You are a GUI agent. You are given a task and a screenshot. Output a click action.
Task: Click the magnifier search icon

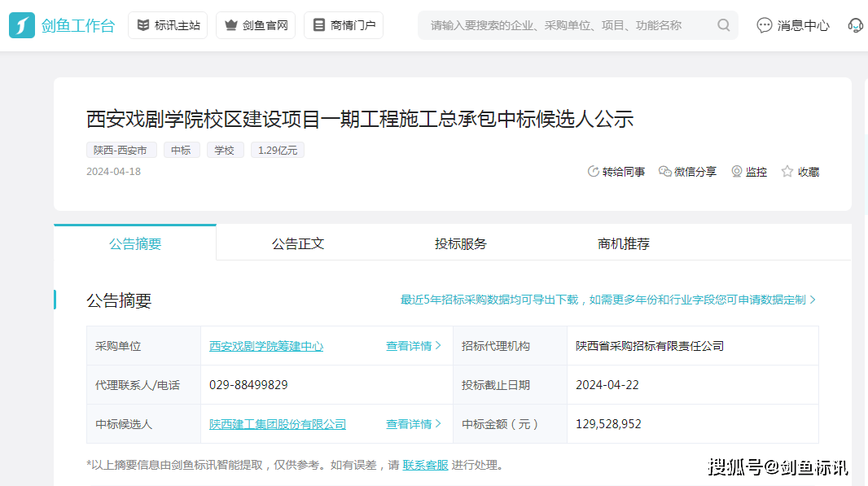point(724,25)
